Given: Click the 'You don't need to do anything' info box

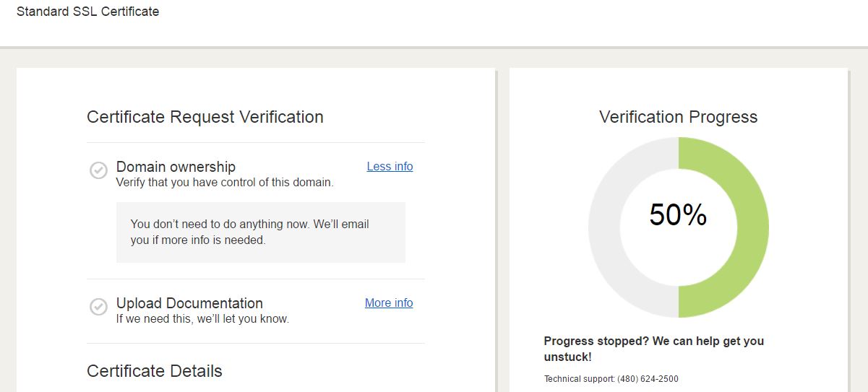Looking at the screenshot, I should point(260,232).
